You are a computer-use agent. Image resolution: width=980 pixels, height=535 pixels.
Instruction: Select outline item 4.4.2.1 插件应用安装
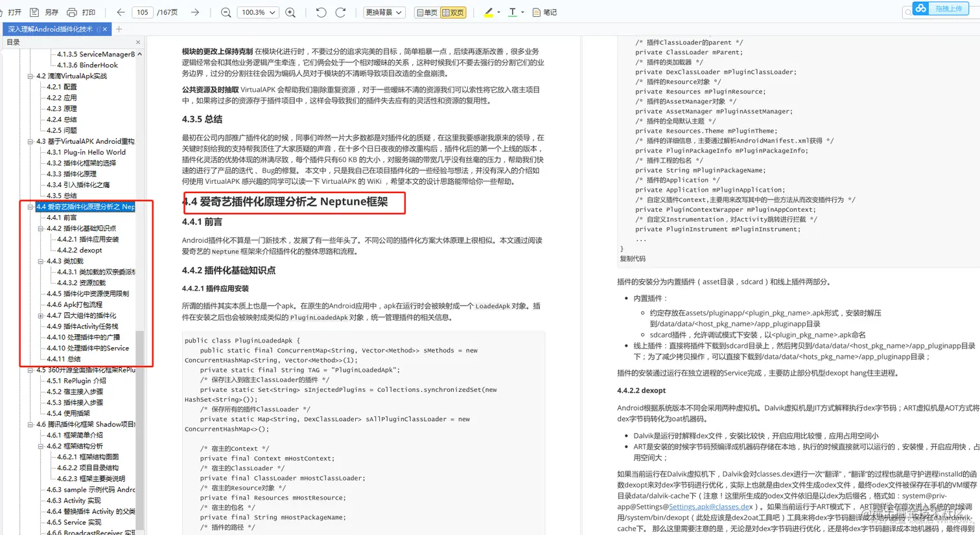(x=87, y=239)
